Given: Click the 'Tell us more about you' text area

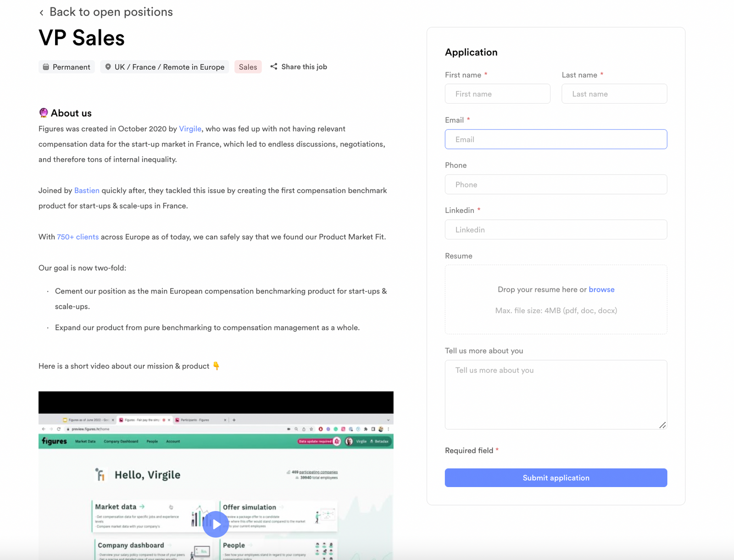Looking at the screenshot, I should click(556, 394).
